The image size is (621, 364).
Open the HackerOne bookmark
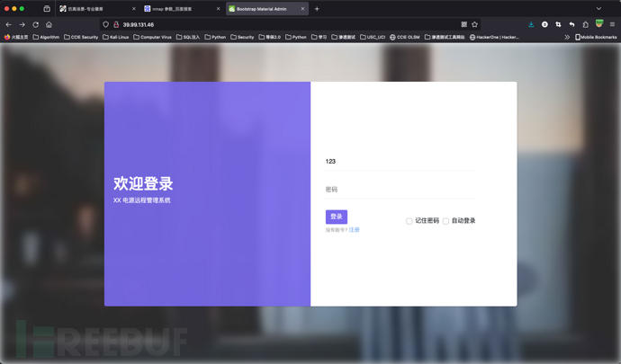pos(494,37)
